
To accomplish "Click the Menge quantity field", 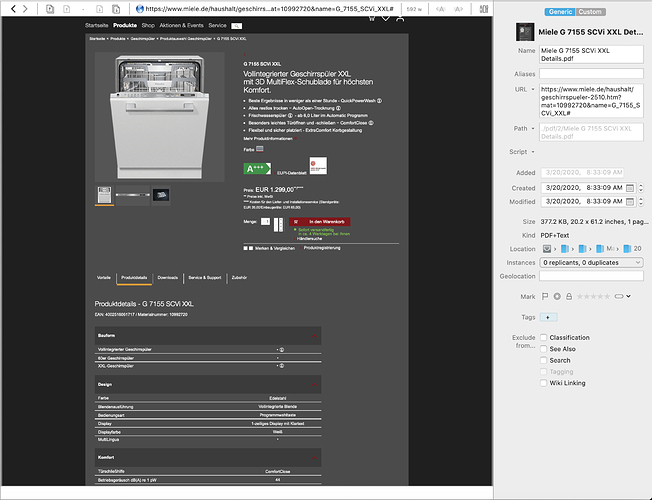I will [x=265, y=222].
